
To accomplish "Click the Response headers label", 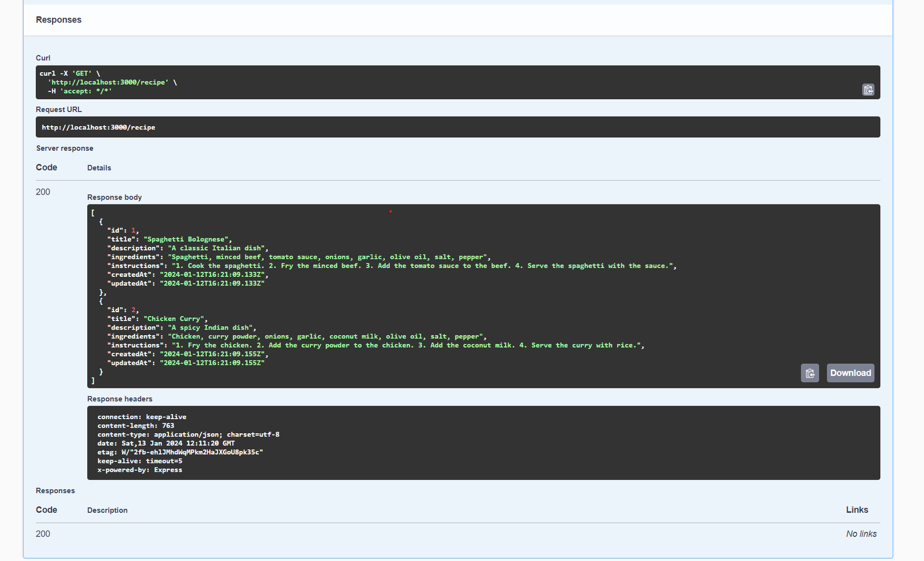I will [x=119, y=398].
